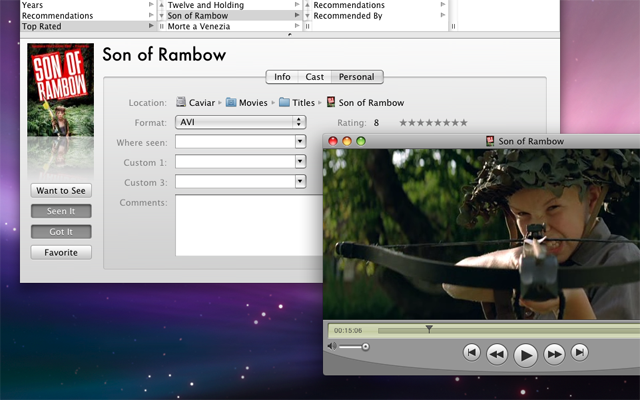Switch to the Info tab
The height and width of the screenshot is (400, 640).
282,77
